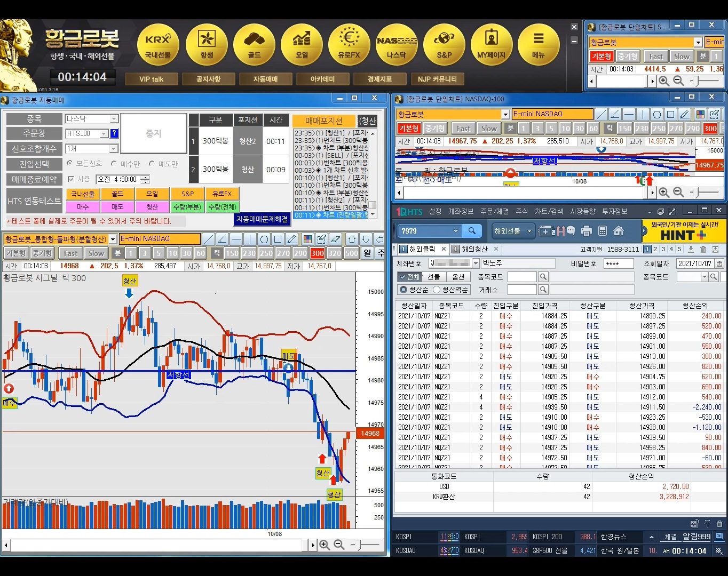Click the trash icon in 1QHTS tab bar
The width and height of the screenshot is (728, 576).
pyautogui.click(x=703, y=249)
